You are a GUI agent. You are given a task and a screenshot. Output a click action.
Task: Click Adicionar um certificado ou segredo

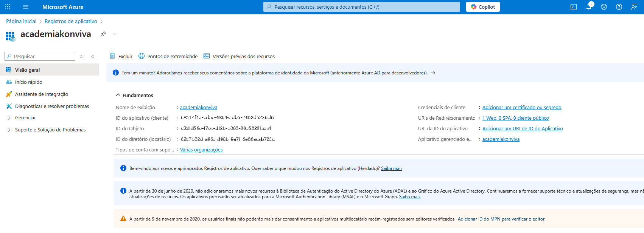tap(522, 108)
